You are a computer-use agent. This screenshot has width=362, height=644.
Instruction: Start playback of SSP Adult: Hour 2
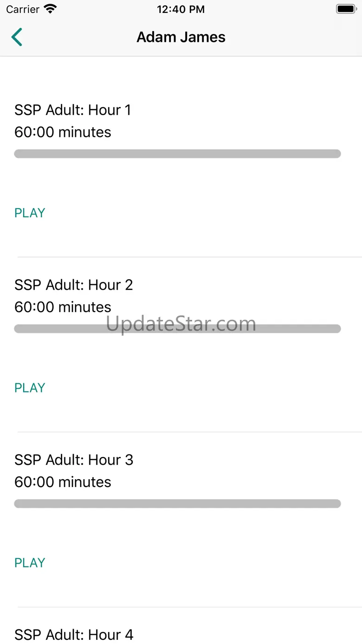point(30,388)
